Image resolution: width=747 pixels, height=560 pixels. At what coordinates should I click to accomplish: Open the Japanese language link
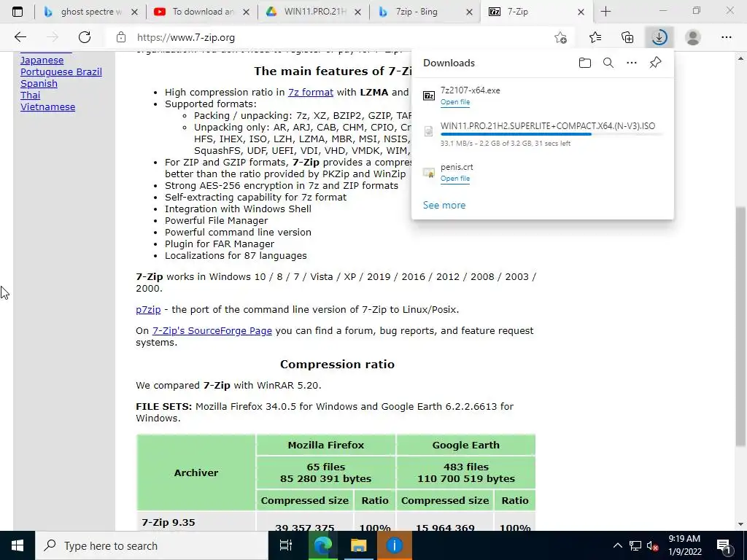tap(42, 61)
